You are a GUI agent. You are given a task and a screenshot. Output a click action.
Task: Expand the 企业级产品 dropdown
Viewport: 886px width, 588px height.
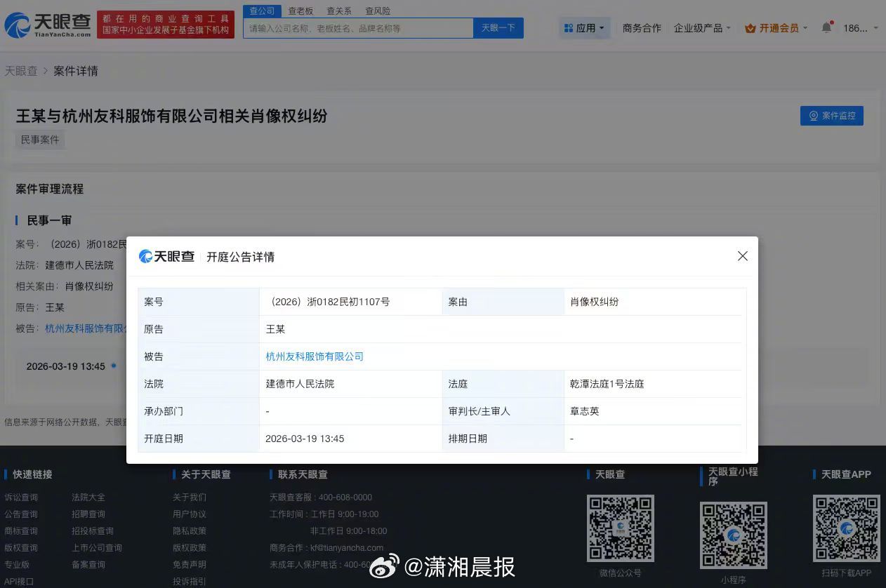tap(702, 28)
